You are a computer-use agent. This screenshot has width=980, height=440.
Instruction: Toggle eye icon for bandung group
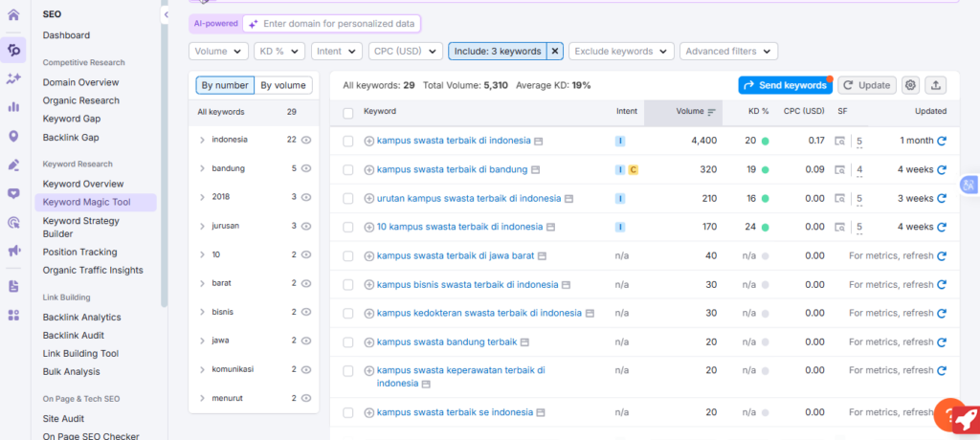(x=306, y=168)
